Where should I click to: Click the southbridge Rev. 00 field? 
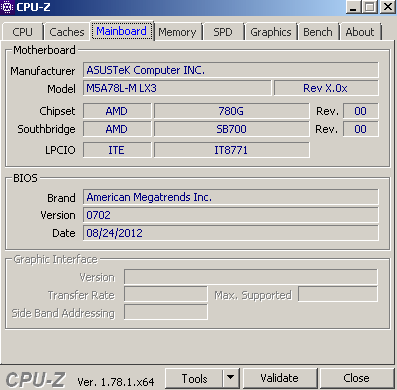(361, 129)
